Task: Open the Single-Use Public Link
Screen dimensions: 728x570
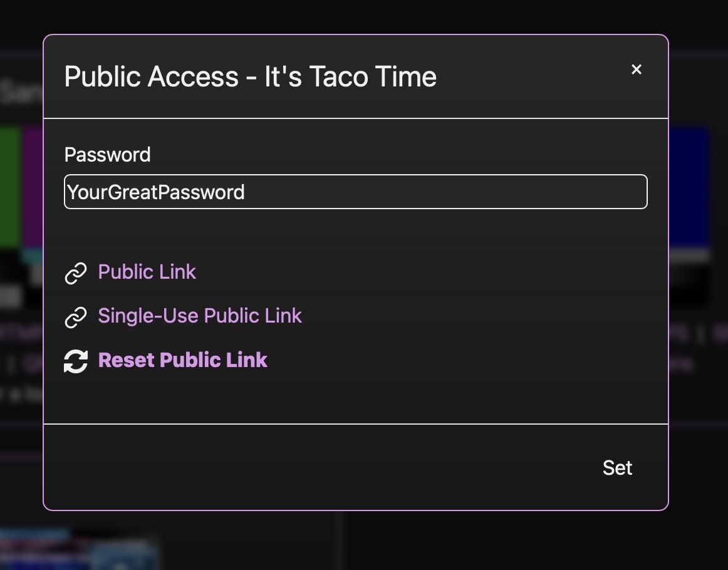Action: tap(200, 316)
